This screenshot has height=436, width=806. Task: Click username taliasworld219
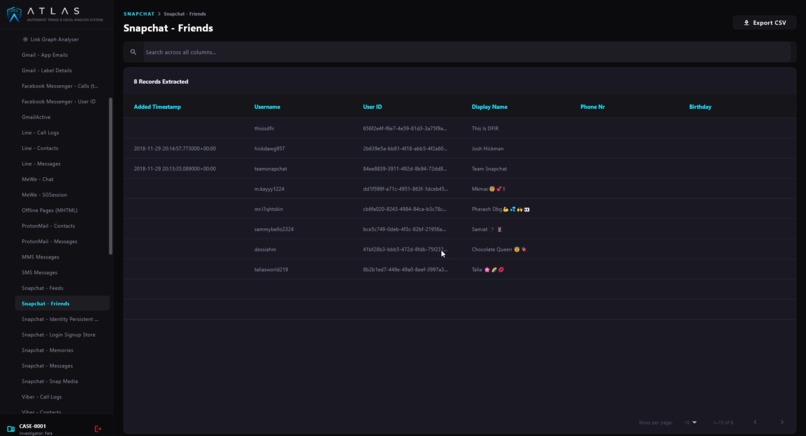(x=271, y=269)
